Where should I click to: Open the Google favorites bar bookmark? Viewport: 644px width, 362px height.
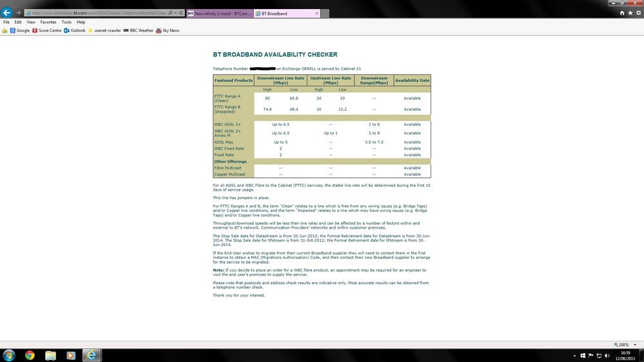tap(20, 31)
